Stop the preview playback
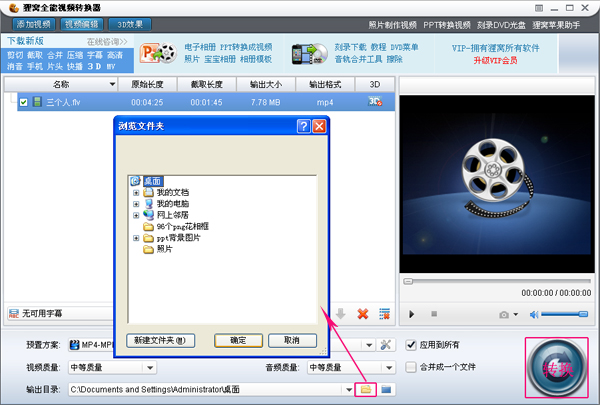 click(x=434, y=314)
